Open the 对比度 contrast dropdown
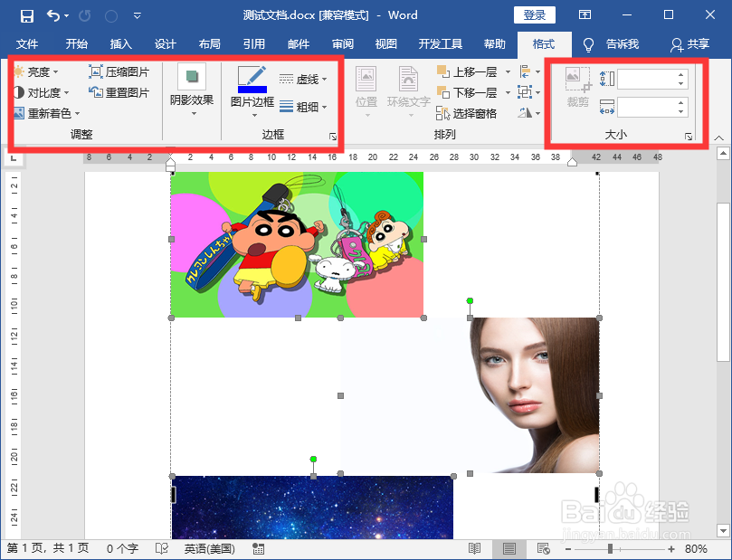The width and height of the screenshot is (732, 560). [41, 92]
